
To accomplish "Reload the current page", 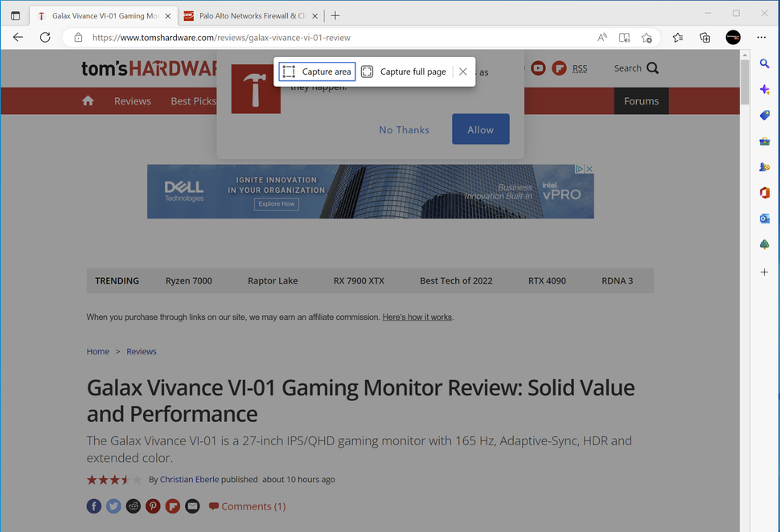I will point(45,37).
